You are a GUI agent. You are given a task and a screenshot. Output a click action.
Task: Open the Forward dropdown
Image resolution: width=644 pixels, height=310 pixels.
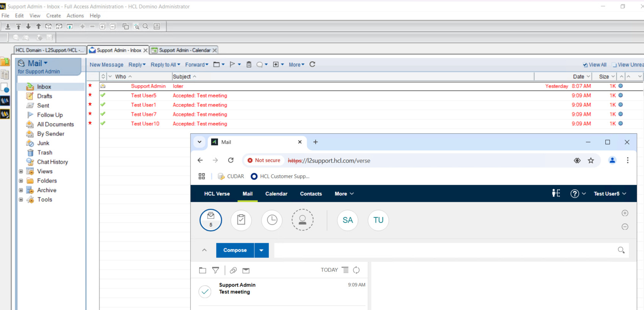click(197, 65)
